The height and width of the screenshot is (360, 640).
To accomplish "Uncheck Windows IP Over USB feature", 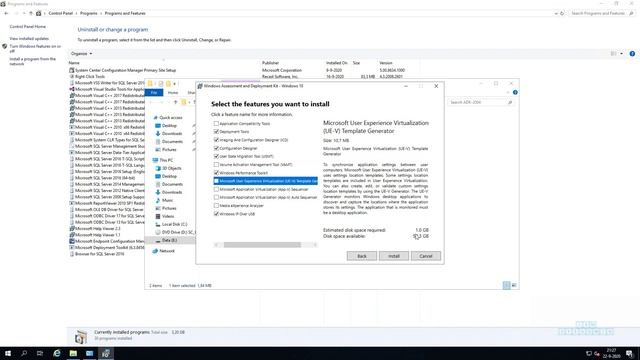I will [x=216, y=213].
